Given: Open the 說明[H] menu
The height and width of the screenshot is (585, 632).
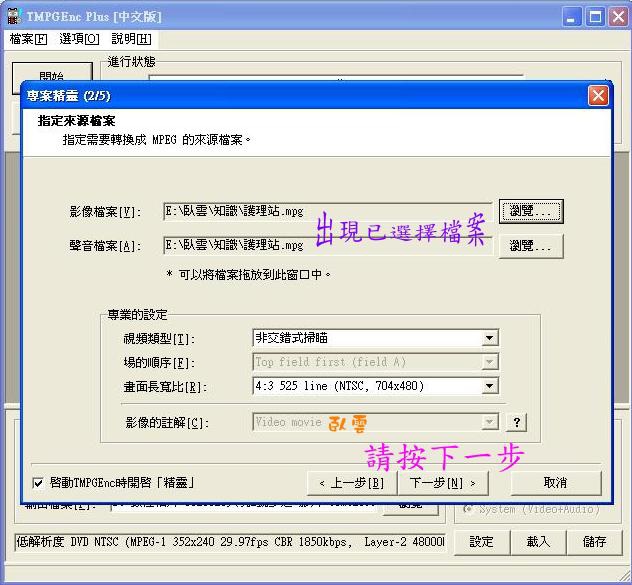Looking at the screenshot, I should pyautogui.click(x=131, y=39).
